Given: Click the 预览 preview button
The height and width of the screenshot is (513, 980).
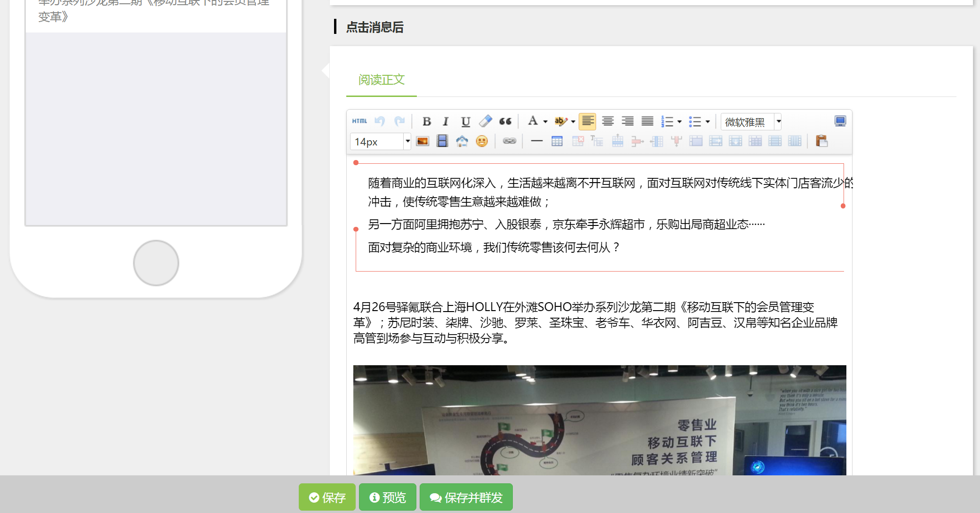Looking at the screenshot, I should pyautogui.click(x=388, y=497).
